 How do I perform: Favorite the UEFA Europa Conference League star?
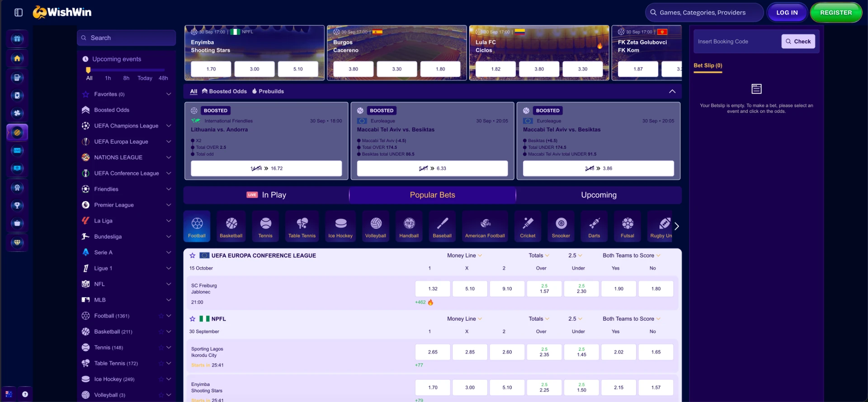pos(193,255)
